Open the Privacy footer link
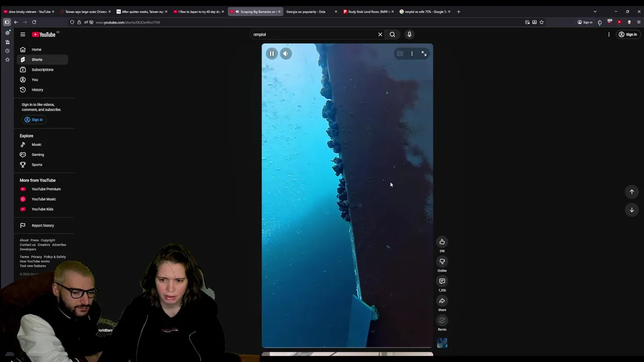 [36, 257]
